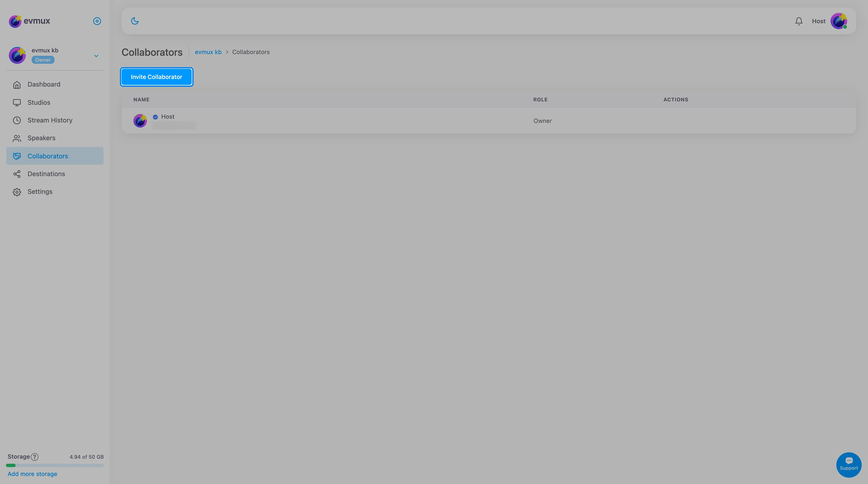
Task: Go to Studios in the sidebar
Action: tap(55, 102)
